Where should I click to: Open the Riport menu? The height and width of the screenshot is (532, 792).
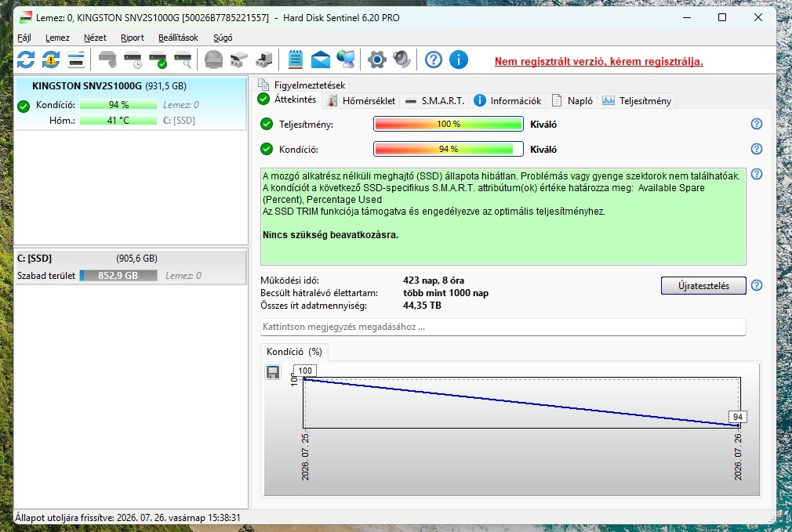pos(133,38)
